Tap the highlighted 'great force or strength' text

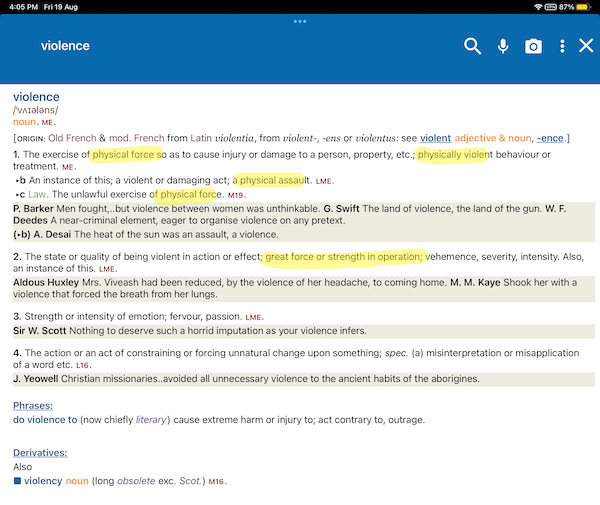[344, 257]
